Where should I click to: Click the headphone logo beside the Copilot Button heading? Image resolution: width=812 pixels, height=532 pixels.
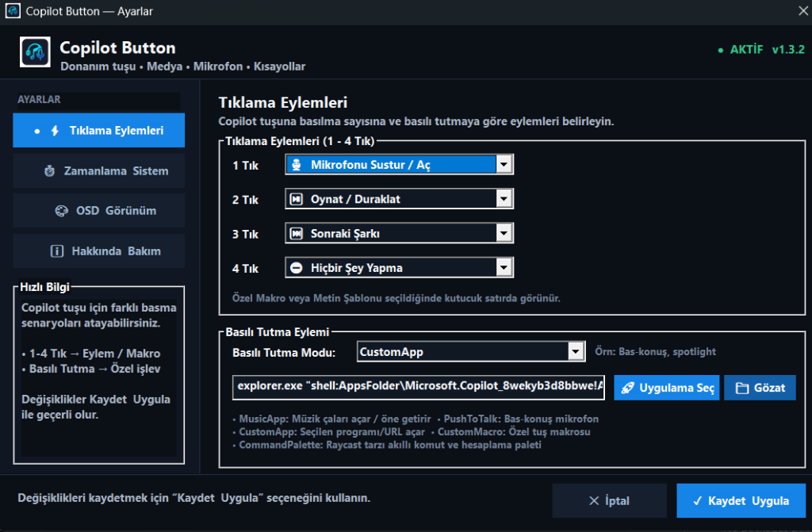click(x=35, y=52)
